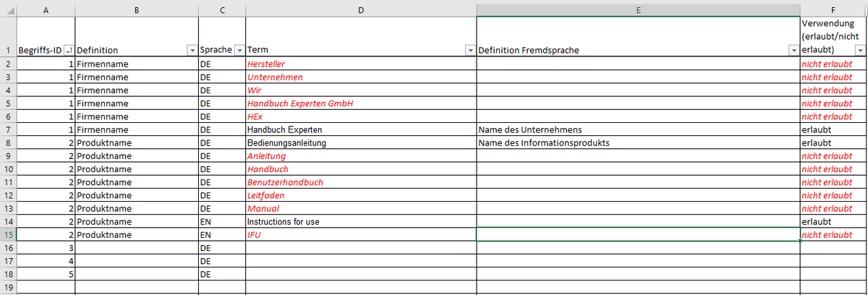Screen dimensions: 868x295
Task: Click the 'Term' header cell text
Action: click(x=258, y=51)
